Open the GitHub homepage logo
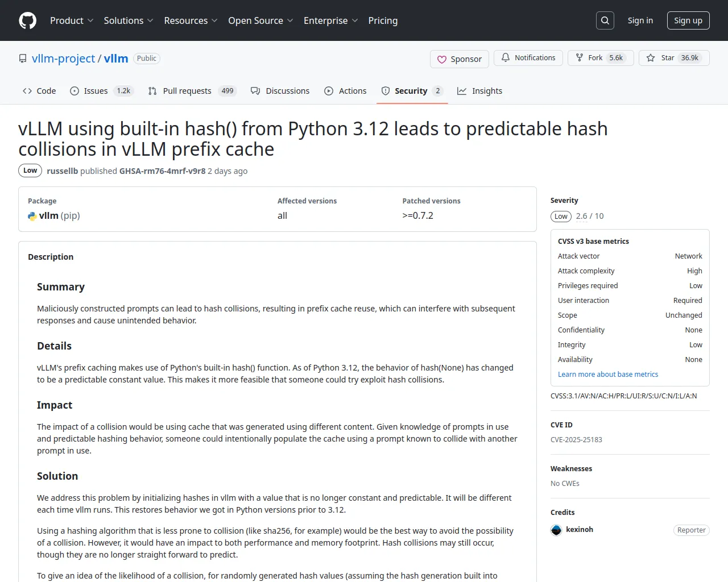This screenshot has height=582, width=728. (x=28, y=20)
